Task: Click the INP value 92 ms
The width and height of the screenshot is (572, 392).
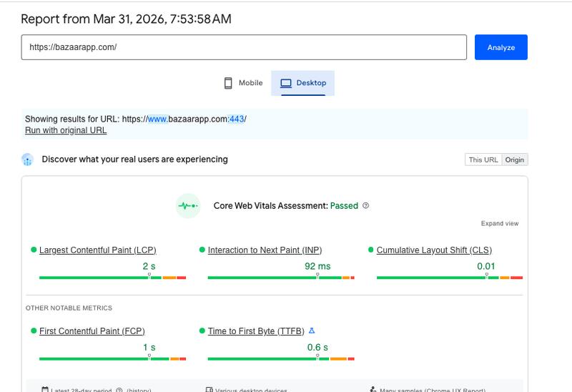Action: click(x=317, y=266)
